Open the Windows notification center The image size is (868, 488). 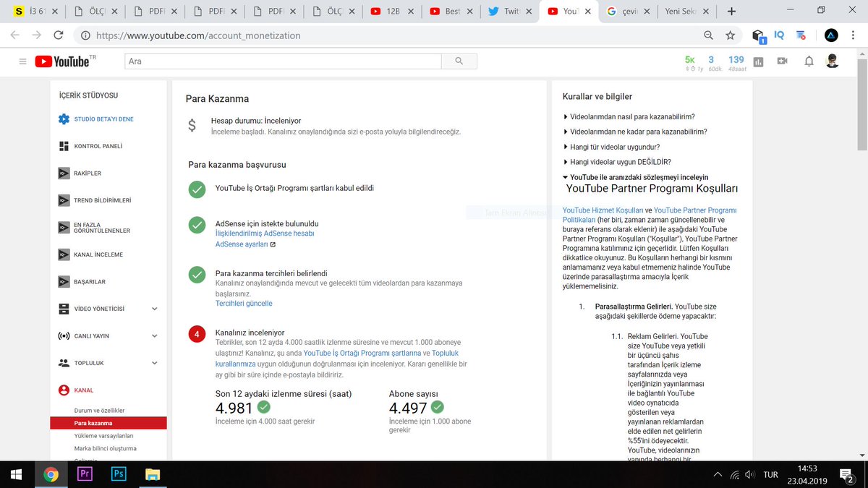click(846, 475)
